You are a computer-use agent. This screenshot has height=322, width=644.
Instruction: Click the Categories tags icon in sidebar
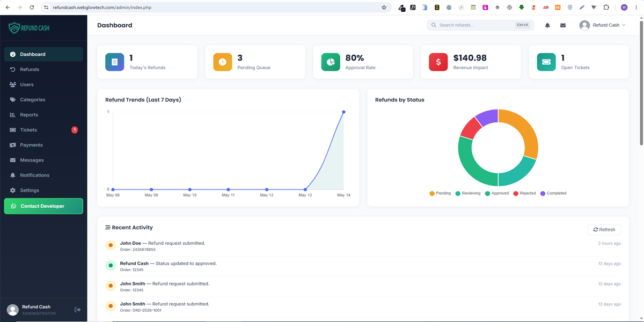(x=13, y=99)
